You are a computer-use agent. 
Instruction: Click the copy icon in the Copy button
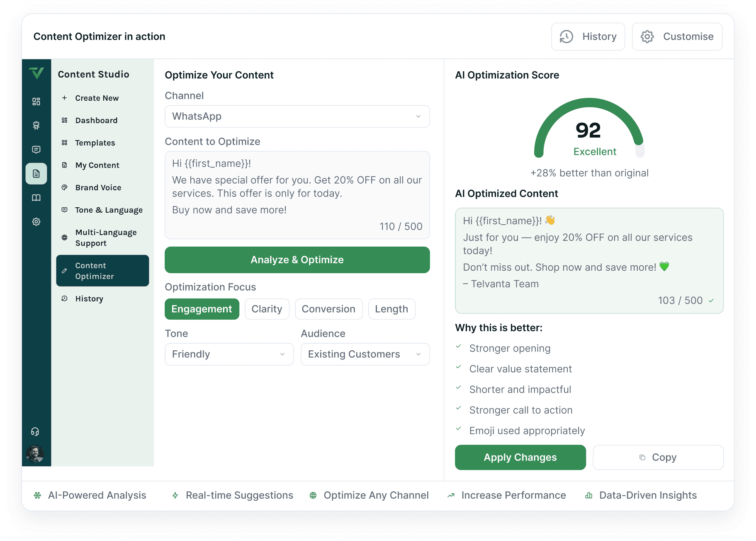(642, 457)
